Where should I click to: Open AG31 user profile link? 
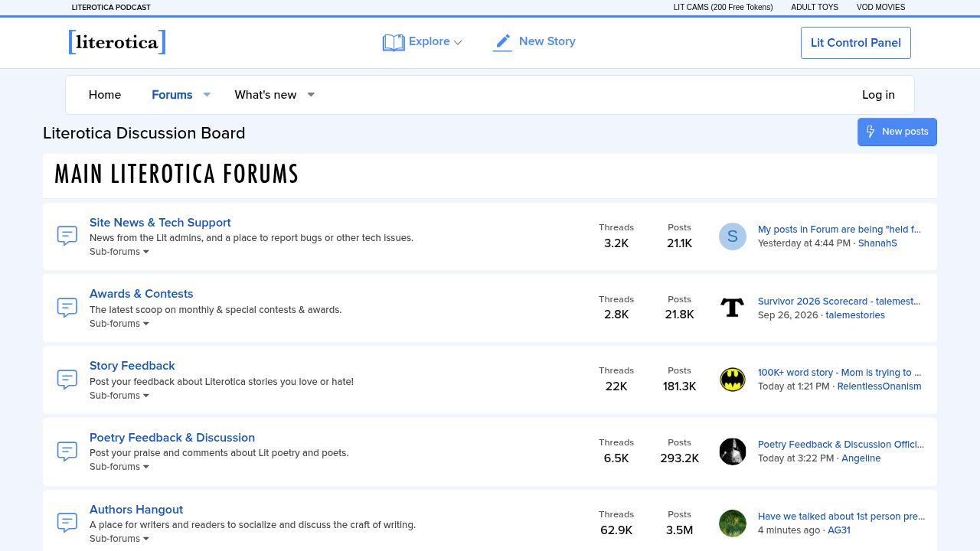click(x=839, y=530)
